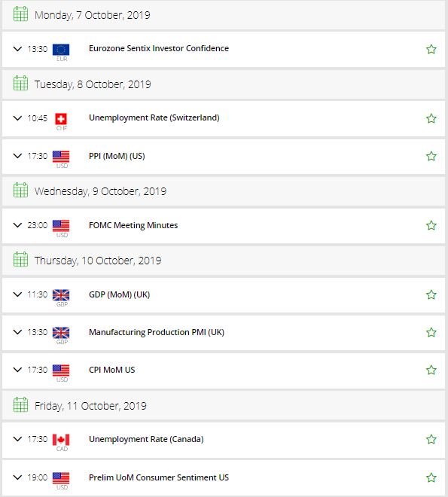Click calendar icon beside Friday, 11 October
This screenshot has width=448, height=497.
coord(20,405)
